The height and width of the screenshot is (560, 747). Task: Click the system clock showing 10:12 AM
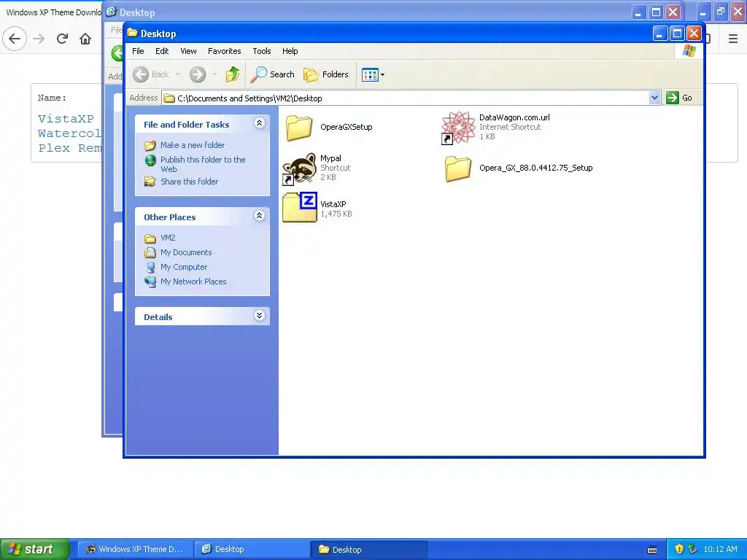coord(720,549)
